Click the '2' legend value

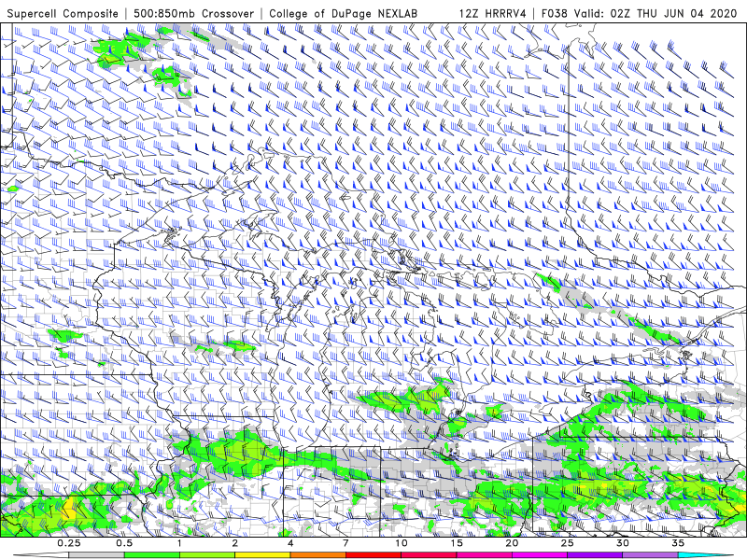pyautogui.click(x=235, y=543)
